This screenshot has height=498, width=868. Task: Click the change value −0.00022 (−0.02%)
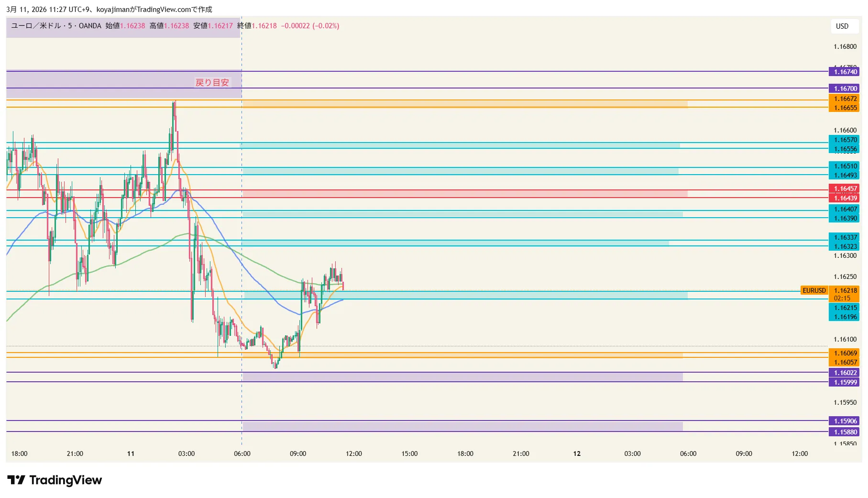tap(310, 26)
